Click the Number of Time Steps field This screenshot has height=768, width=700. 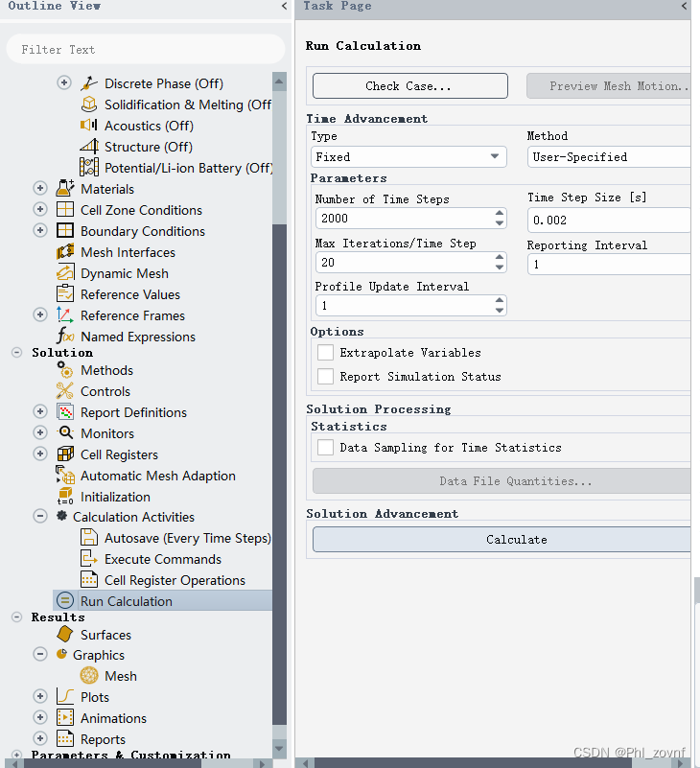403,219
